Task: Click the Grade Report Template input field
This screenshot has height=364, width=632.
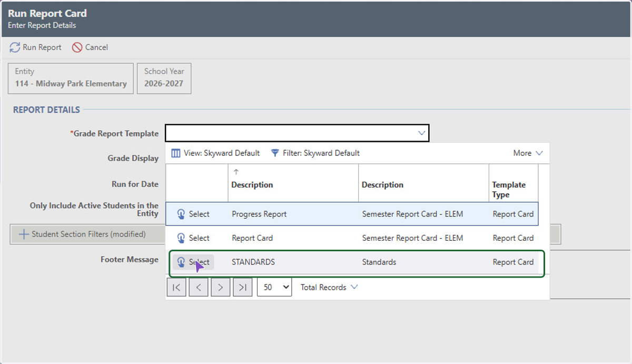Action: click(x=297, y=133)
